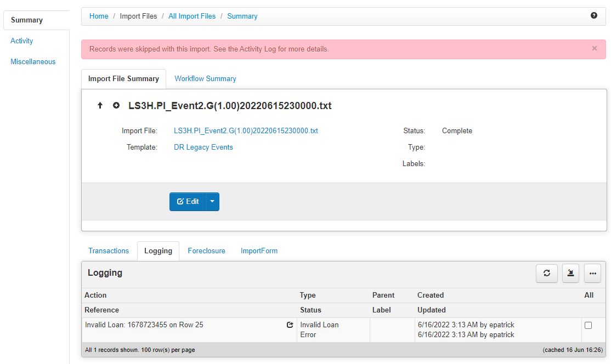
Task: Select All in the Logging header
Action: click(x=589, y=295)
